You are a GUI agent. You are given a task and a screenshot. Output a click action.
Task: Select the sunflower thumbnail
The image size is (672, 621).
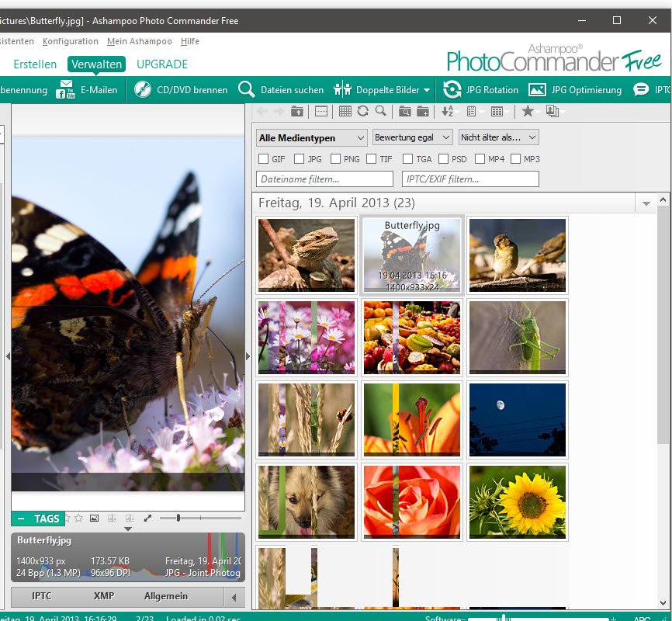(518, 502)
